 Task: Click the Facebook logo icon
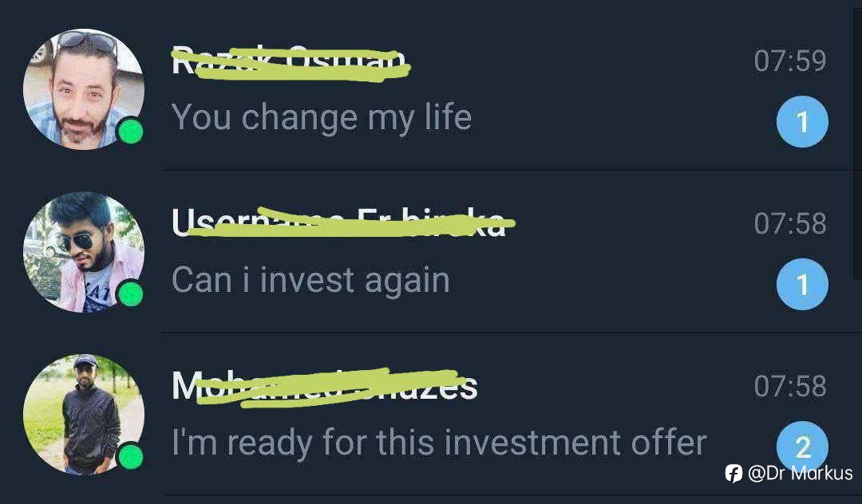[x=733, y=473]
